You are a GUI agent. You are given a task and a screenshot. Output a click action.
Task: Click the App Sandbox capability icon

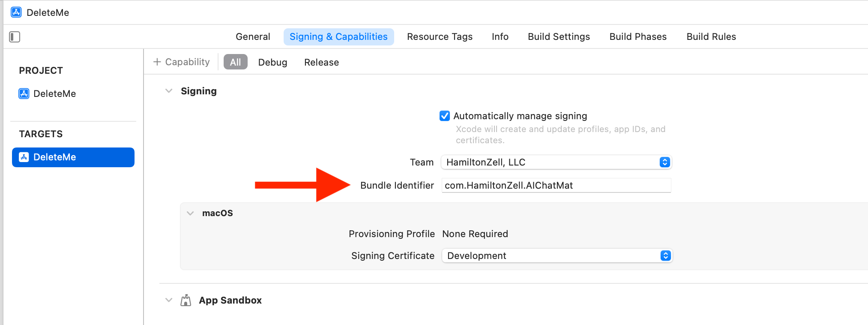click(186, 300)
